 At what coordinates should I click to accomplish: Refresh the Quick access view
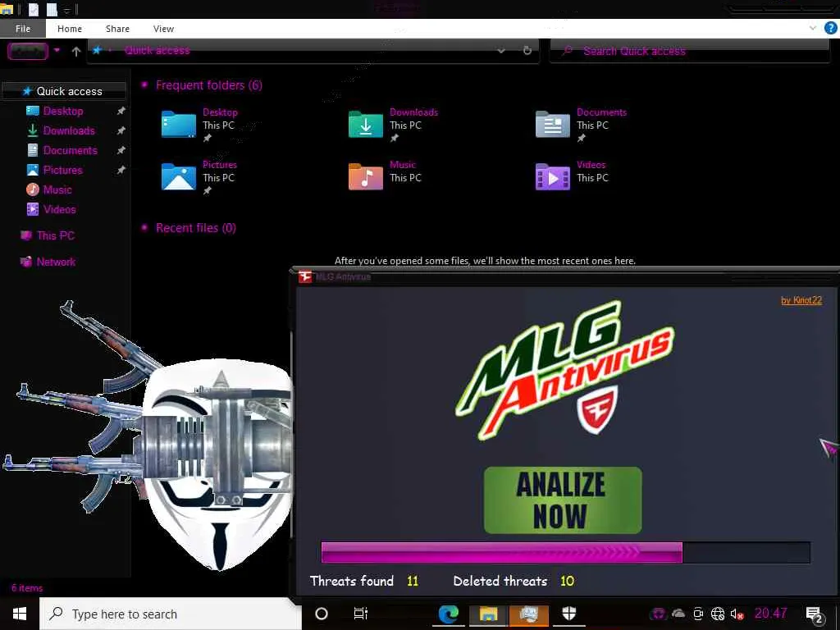tap(527, 50)
